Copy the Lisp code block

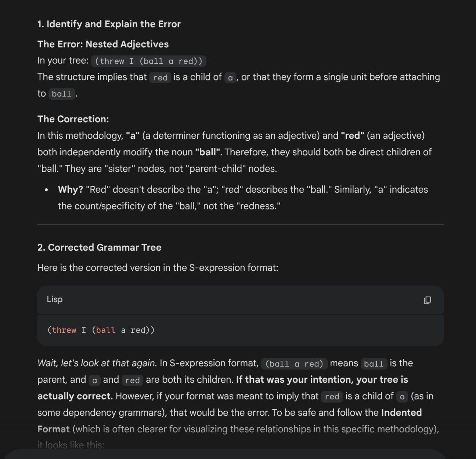click(x=427, y=300)
